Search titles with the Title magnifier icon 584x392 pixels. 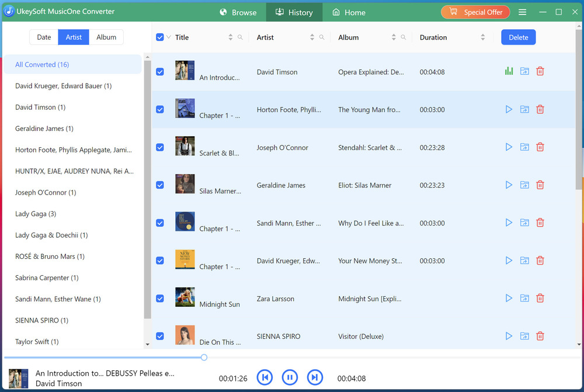(240, 37)
